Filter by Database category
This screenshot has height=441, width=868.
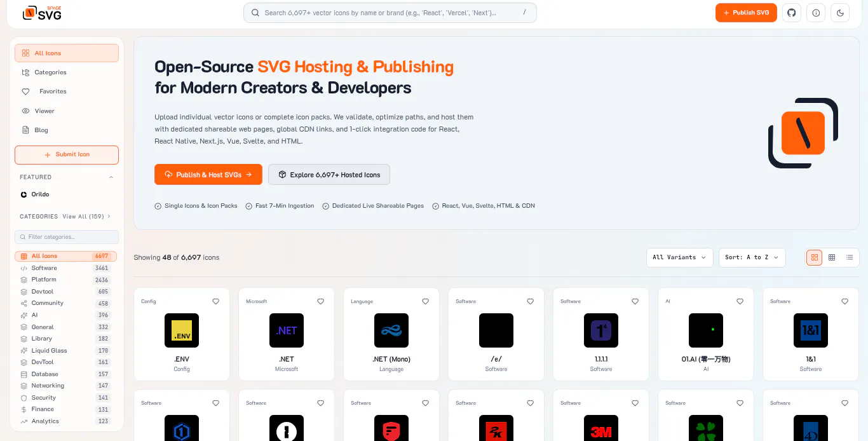[67, 374]
